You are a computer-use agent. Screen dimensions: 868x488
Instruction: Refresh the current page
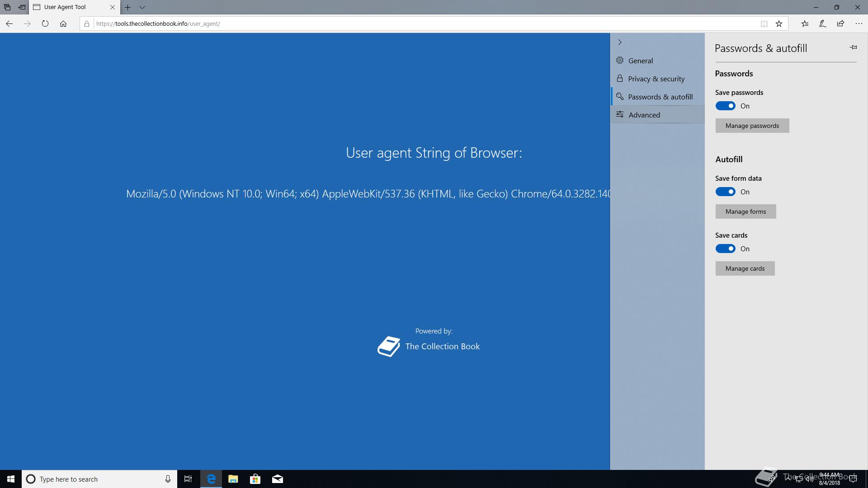pos(45,24)
